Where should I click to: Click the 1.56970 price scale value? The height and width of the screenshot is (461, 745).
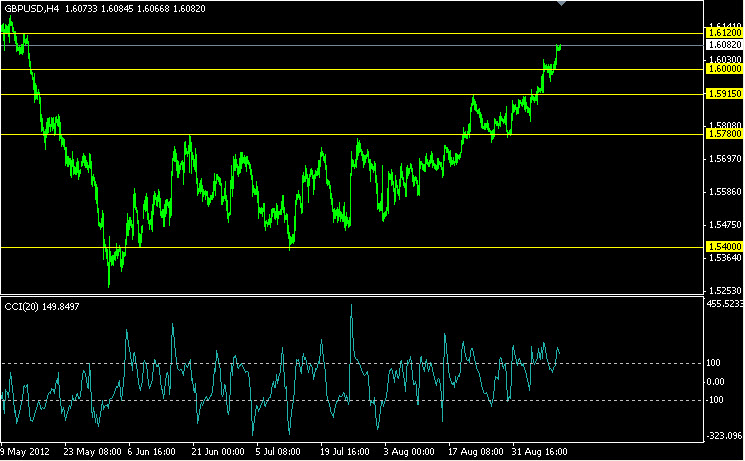(725, 159)
